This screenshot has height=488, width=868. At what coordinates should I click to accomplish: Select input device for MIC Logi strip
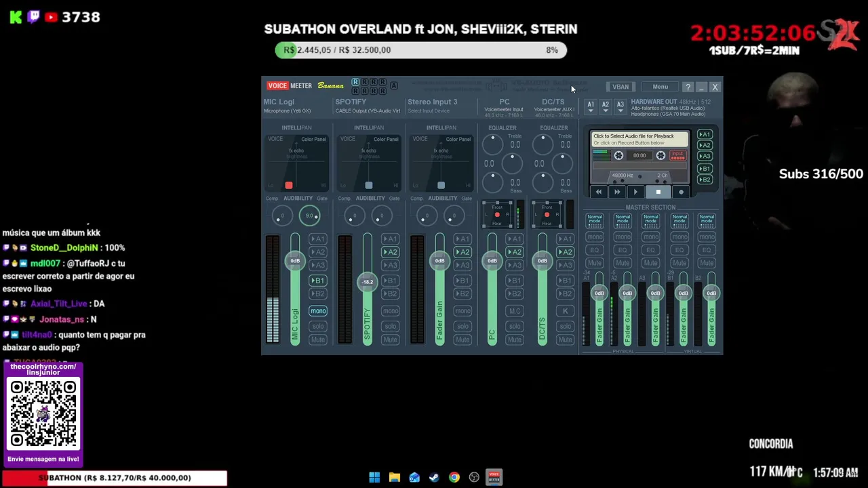(x=288, y=111)
